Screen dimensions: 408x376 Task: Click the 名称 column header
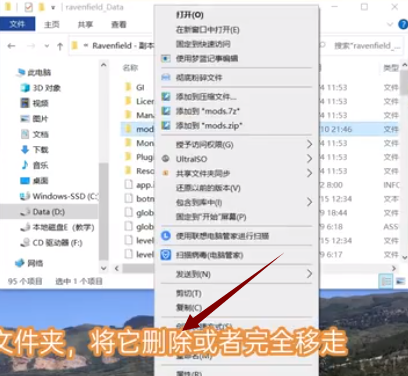130,68
